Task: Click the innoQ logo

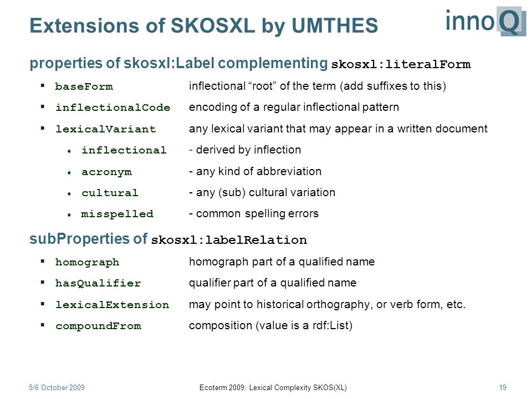Action: [486, 21]
